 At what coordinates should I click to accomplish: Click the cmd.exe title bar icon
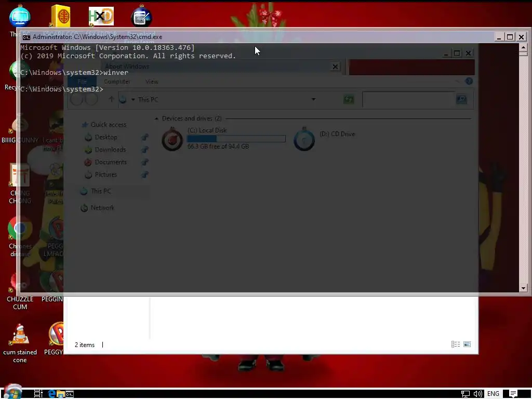click(26, 37)
